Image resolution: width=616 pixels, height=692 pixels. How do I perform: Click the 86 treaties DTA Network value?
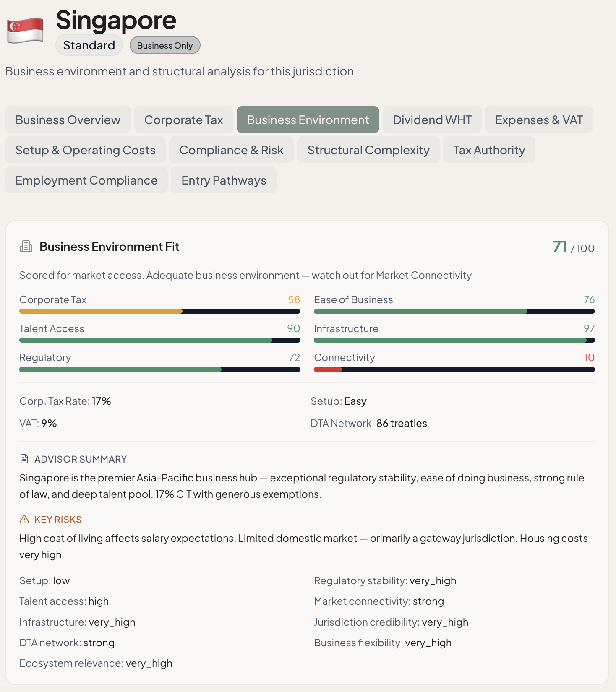[402, 423]
